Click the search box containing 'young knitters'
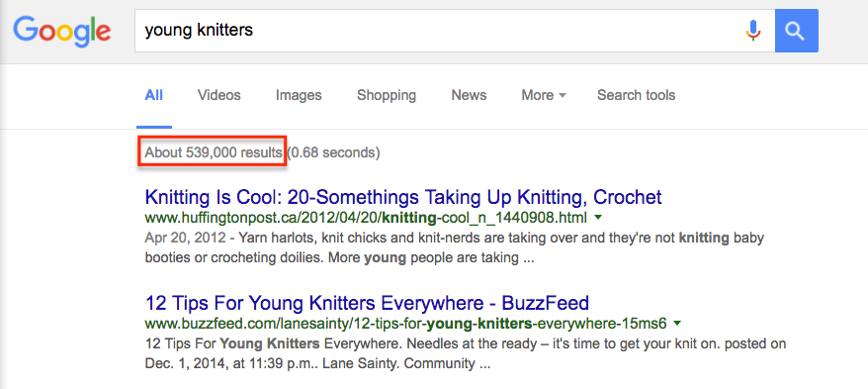This screenshot has height=389, width=868. click(437, 31)
